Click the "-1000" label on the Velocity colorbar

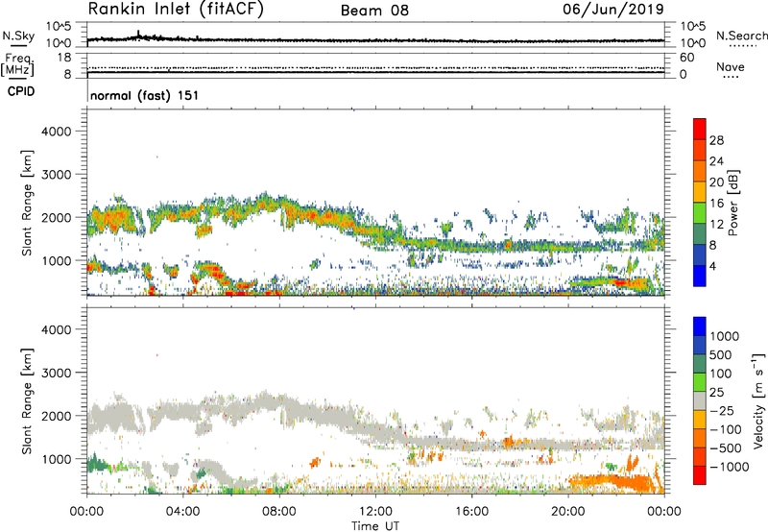click(730, 467)
